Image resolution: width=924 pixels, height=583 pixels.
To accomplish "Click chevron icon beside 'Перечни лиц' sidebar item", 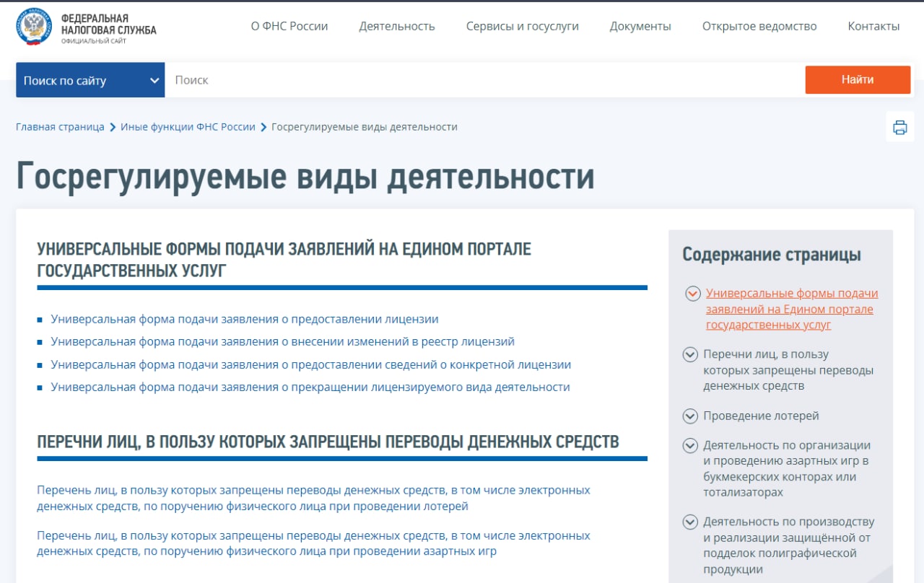I will tap(690, 355).
